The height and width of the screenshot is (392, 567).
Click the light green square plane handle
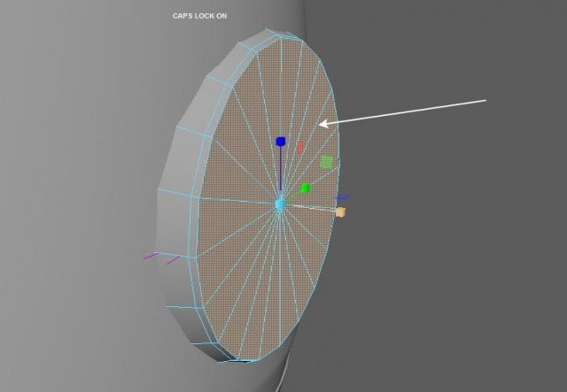coord(326,162)
